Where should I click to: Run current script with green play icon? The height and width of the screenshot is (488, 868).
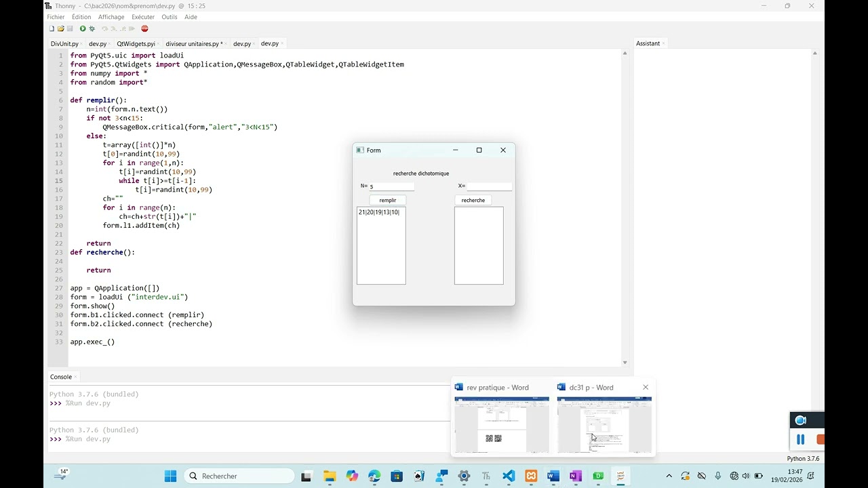83,28
